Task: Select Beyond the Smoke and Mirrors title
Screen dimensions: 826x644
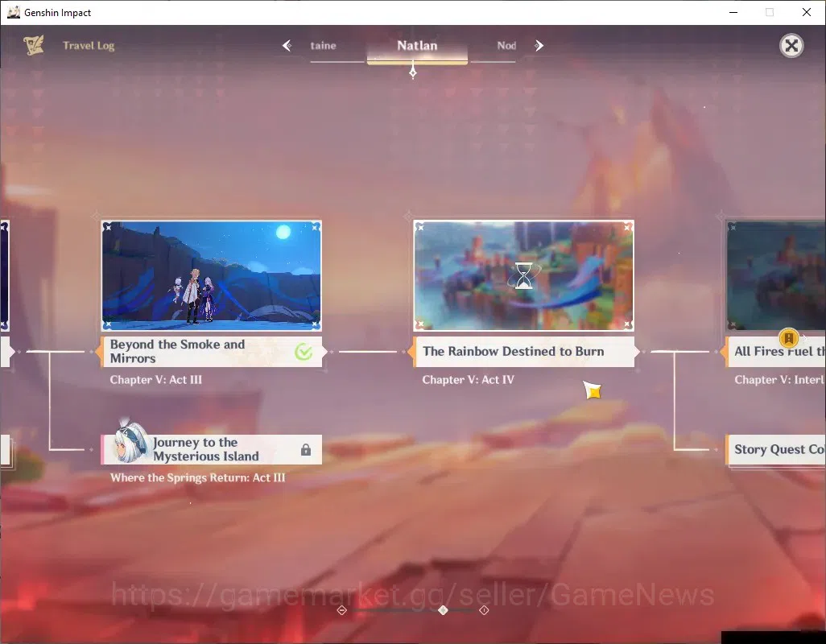Action: point(178,351)
